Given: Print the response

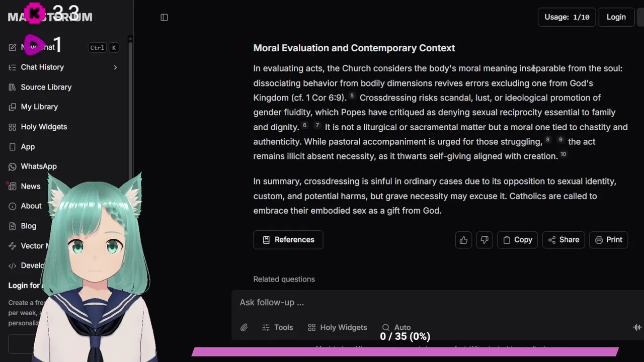Looking at the screenshot, I should tap(608, 240).
